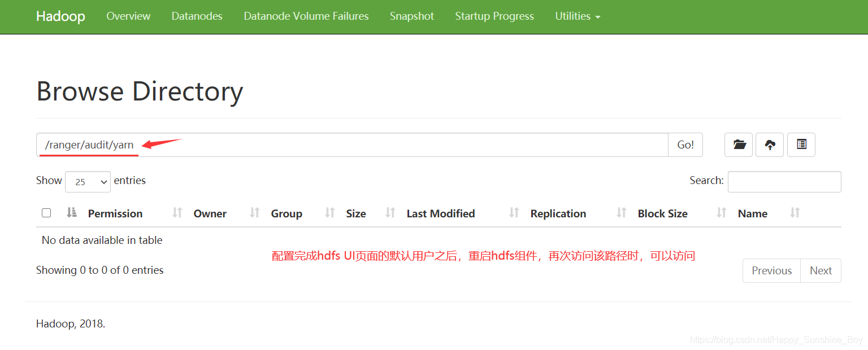View Startup Progress
The width and height of the screenshot is (868, 350).
(x=494, y=16)
